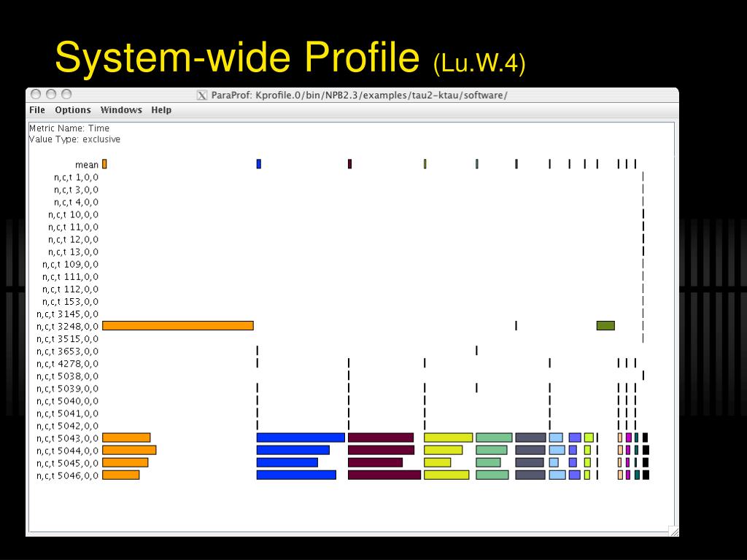This screenshot has width=747, height=560.
Task: Click the blue-violet bar in row 5043
Action: point(575,437)
